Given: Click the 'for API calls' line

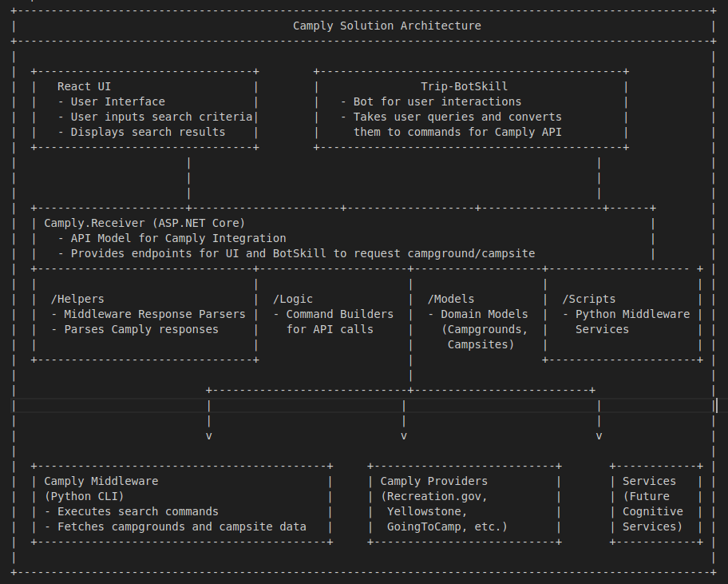Looking at the screenshot, I should 330,329.
